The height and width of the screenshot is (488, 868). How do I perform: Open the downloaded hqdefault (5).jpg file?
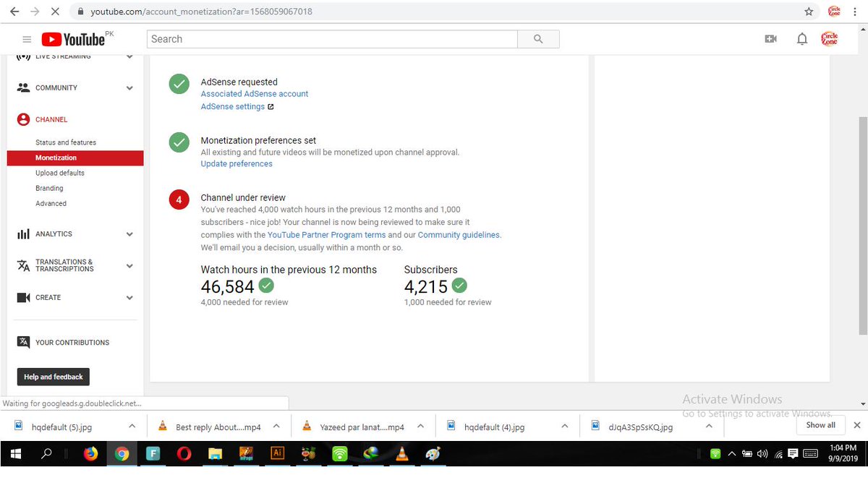coord(62,427)
